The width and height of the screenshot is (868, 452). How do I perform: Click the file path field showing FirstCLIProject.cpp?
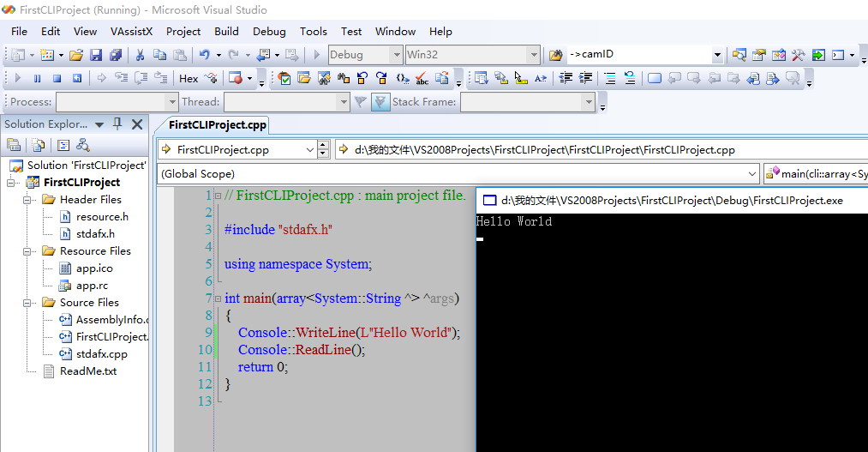pyautogui.click(x=602, y=150)
